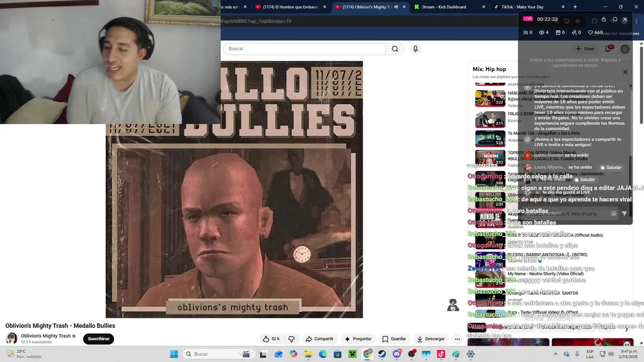Click the Descargar button
The image size is (644, 362).
click(x=431, y=339)
